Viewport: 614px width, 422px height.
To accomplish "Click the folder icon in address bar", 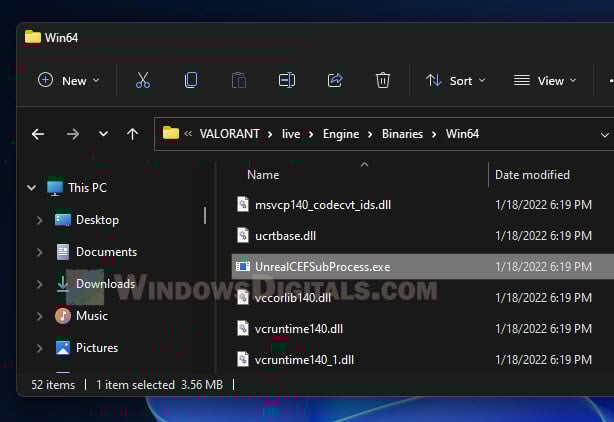I will pos(171,133).
